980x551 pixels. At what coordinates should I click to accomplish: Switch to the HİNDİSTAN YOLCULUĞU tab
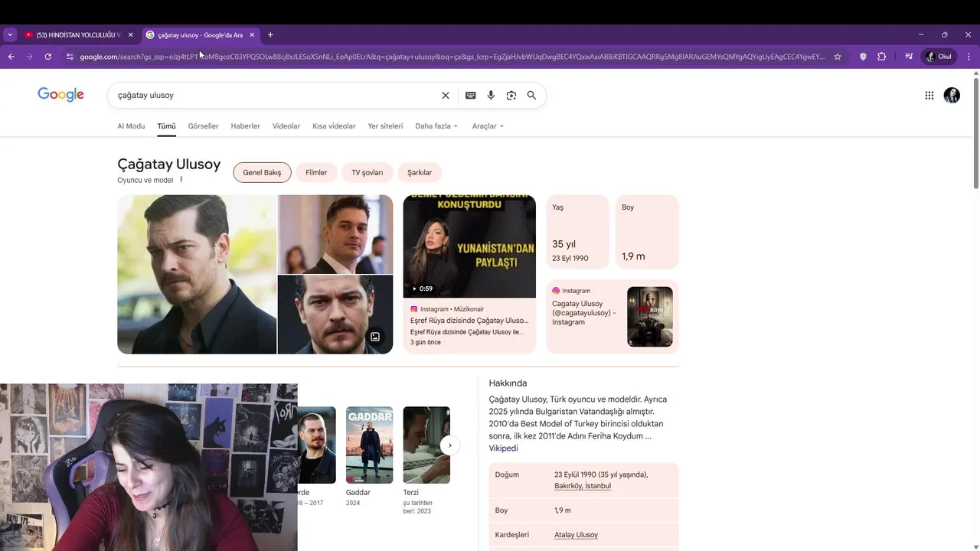click(x=79, y=34)
